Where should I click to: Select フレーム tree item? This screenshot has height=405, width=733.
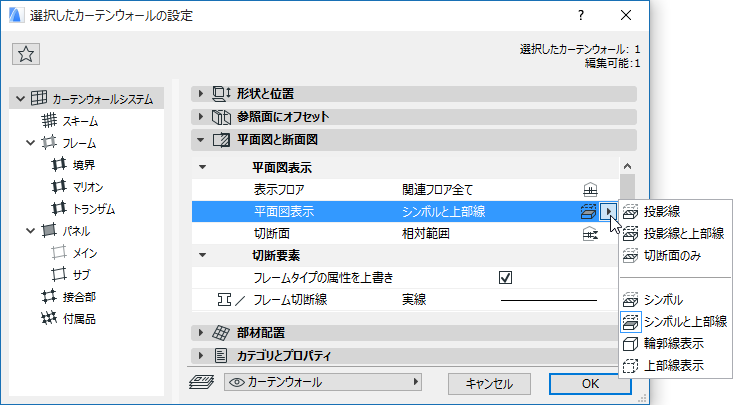(x=79, y=143)
